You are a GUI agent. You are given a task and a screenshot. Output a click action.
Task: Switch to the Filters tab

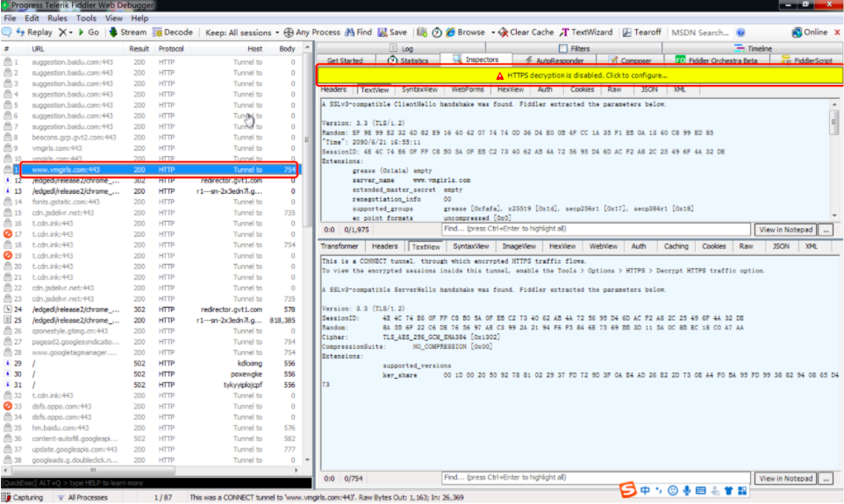click(x=575, y=48)
